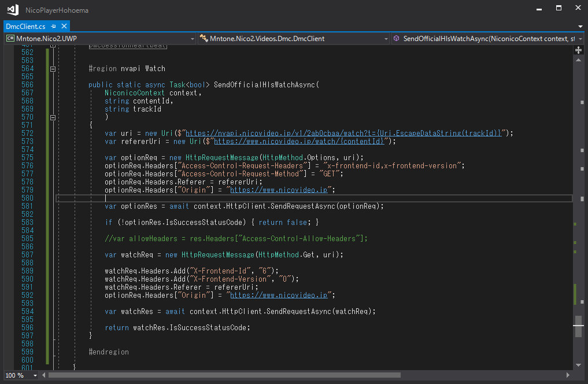588x384 pixels.
Task: Click the purple method icon before SendOfficialHlsWatchAsync
Action: point(397,38)
